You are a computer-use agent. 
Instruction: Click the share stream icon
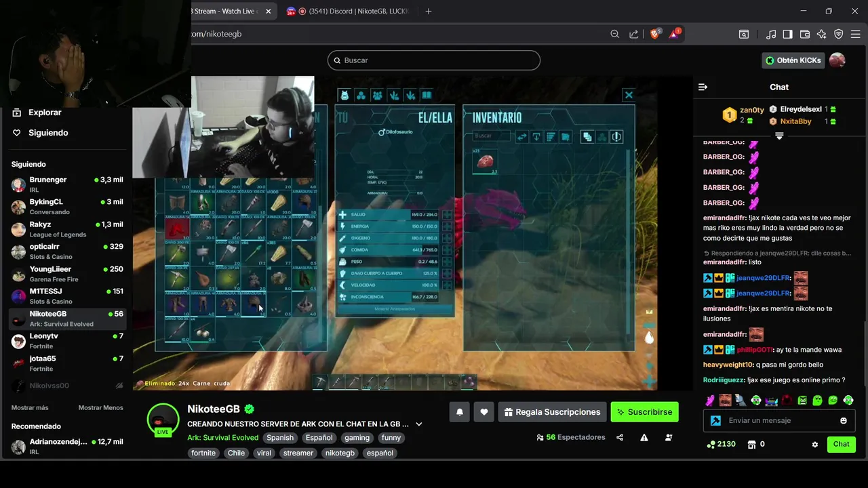pyautogui.click(x=620, y=438)
